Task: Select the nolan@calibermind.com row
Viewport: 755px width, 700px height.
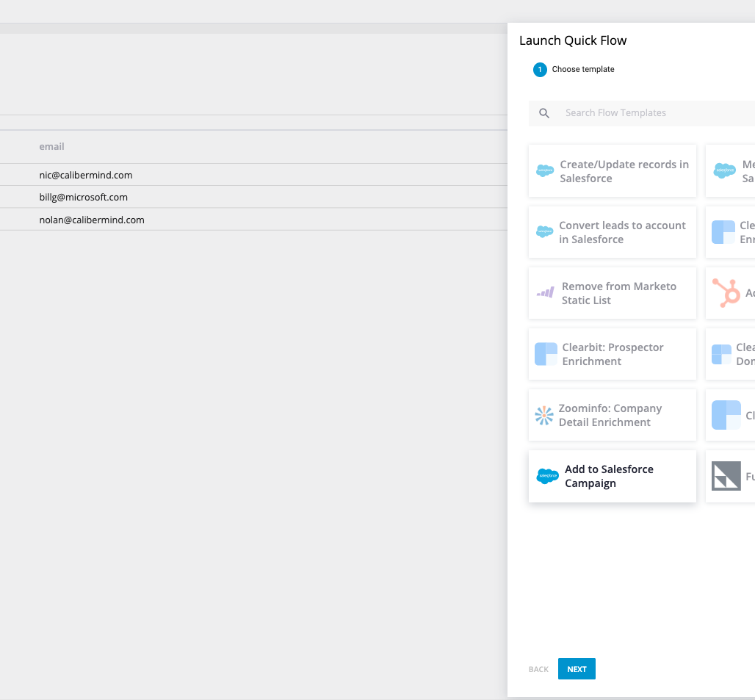Action: click(254, 220)
